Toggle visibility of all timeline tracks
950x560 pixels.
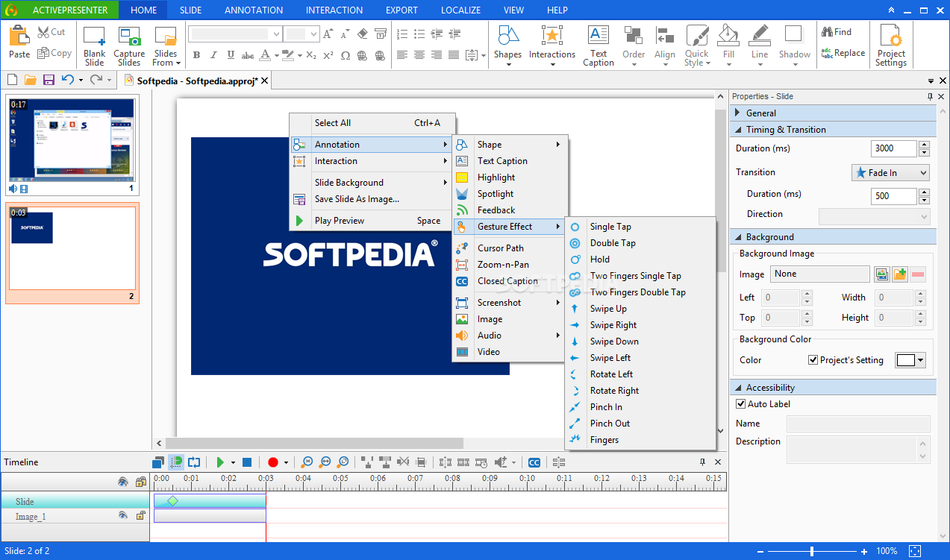pos(123,482)
